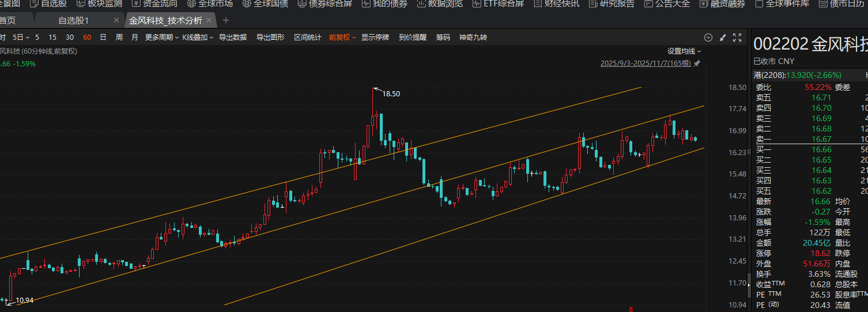Open 融资融券 in the top function bar

pos(723,3)
